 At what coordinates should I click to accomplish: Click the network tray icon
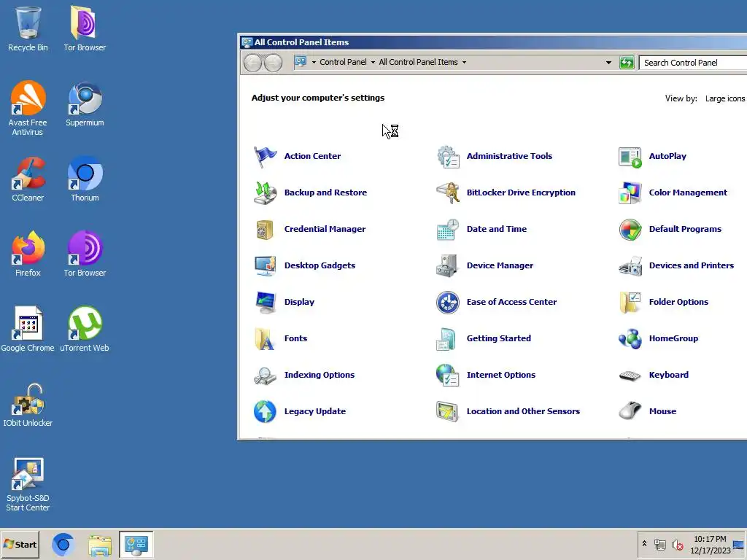coord(659,544)
